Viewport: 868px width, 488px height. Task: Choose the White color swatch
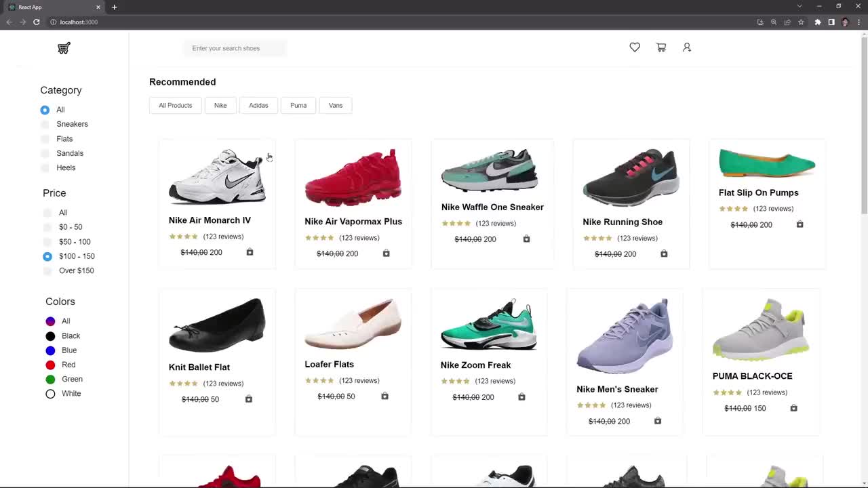[x=50, y=394]
